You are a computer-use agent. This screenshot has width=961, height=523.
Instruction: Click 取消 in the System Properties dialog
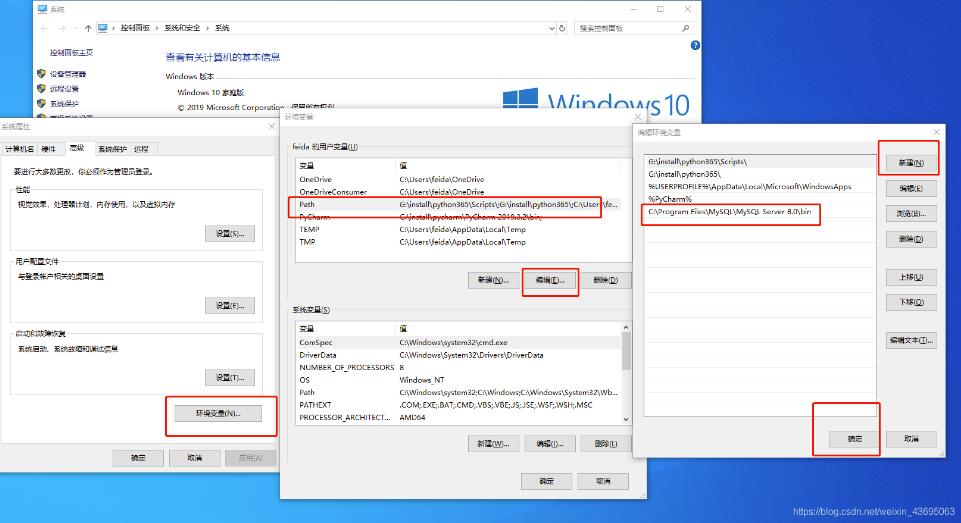[194, 458]
